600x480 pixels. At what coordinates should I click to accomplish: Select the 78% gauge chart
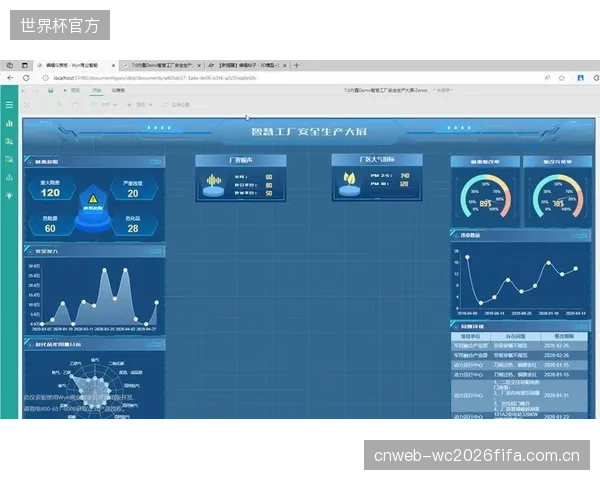pos(558,197)
